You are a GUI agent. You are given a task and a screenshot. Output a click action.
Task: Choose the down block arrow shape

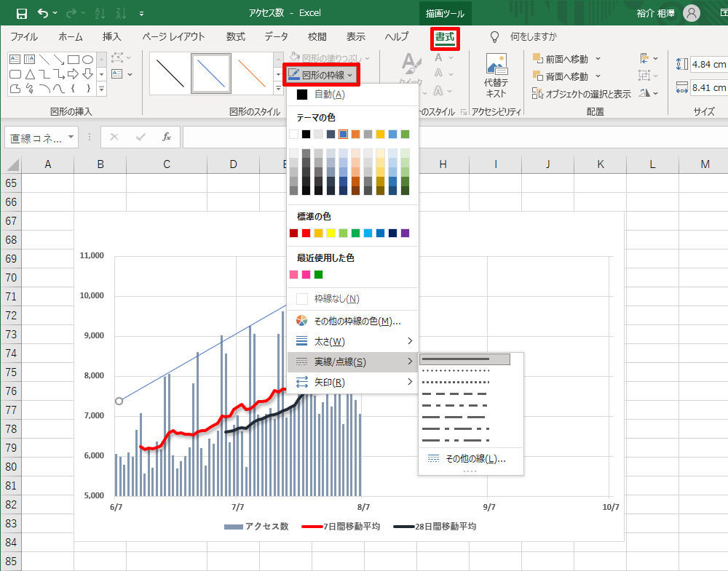[x=87, y=73]
